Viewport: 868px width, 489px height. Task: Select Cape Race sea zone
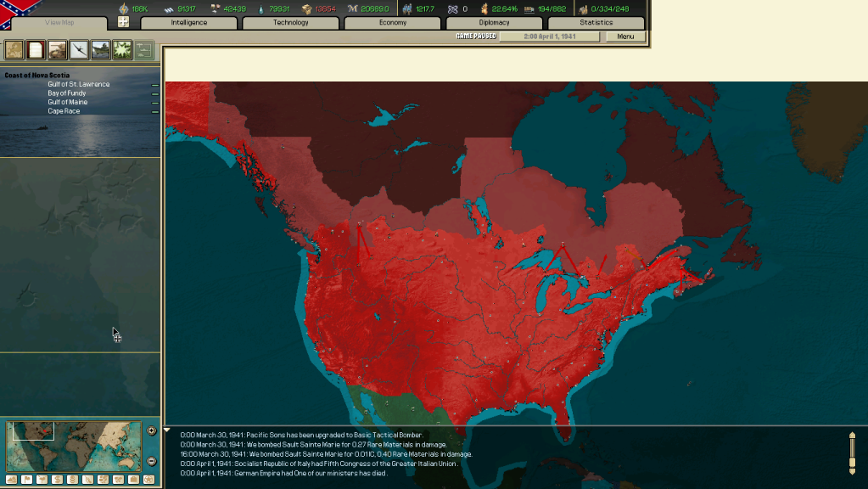click(x=64, y=110)
